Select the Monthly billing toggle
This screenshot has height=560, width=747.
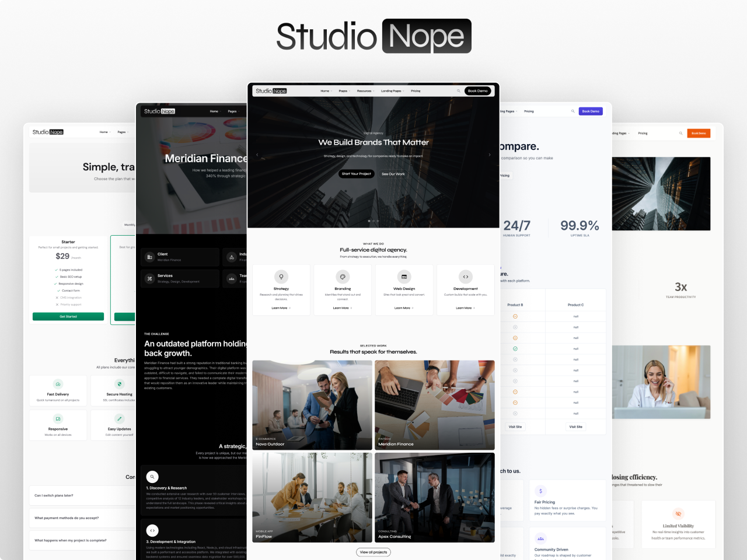pyautogui.click(x=130, y=225)
